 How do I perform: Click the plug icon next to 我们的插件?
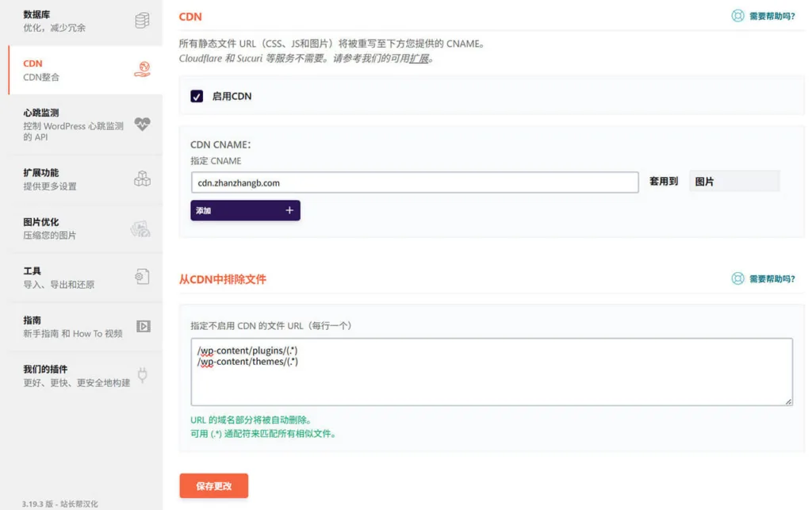(141, 376)
